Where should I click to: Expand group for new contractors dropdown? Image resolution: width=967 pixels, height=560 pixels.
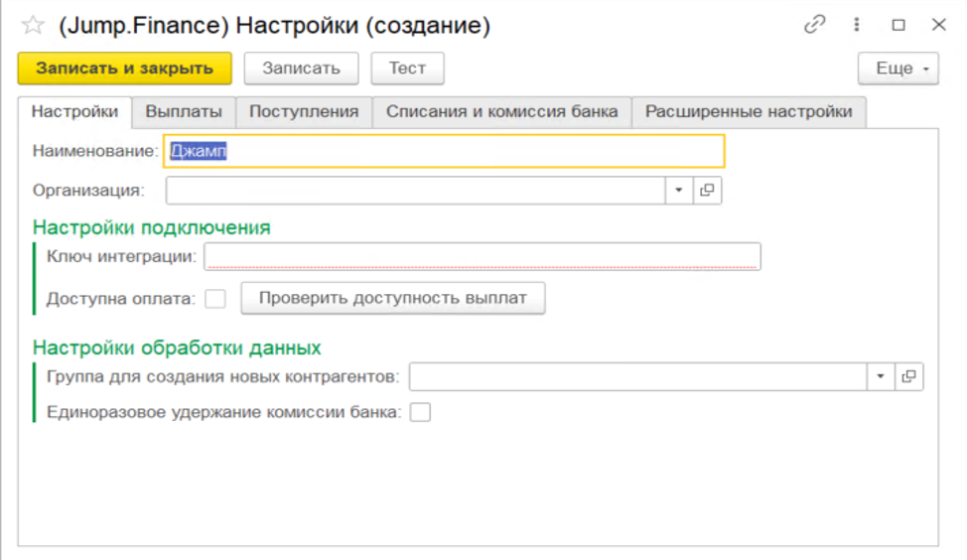coord(881,376)
